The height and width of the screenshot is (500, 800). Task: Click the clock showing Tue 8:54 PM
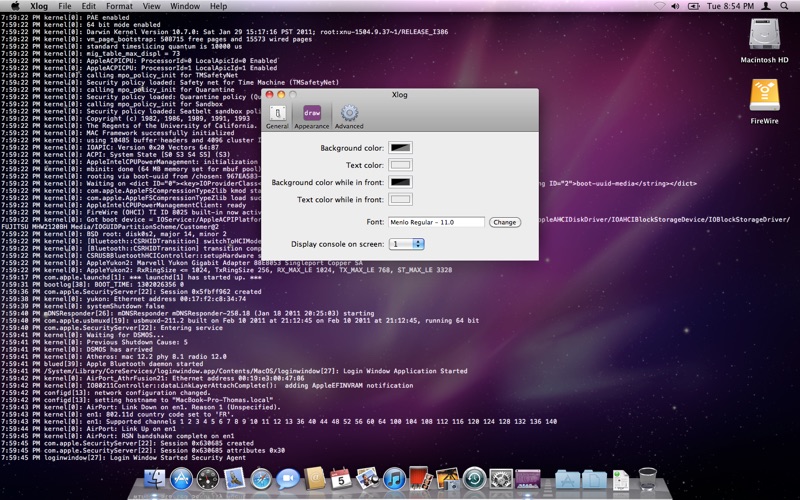(730, 6)
